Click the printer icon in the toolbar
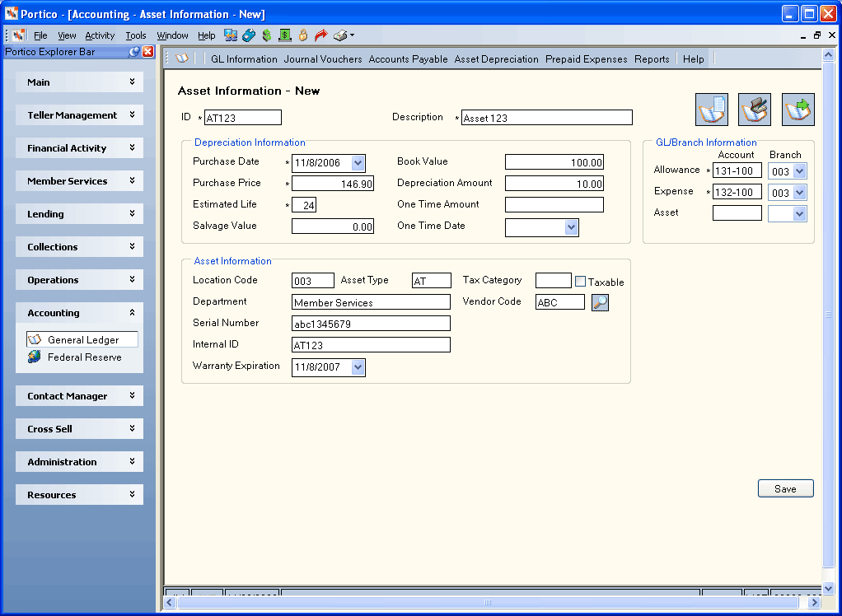 pos(340,35)
